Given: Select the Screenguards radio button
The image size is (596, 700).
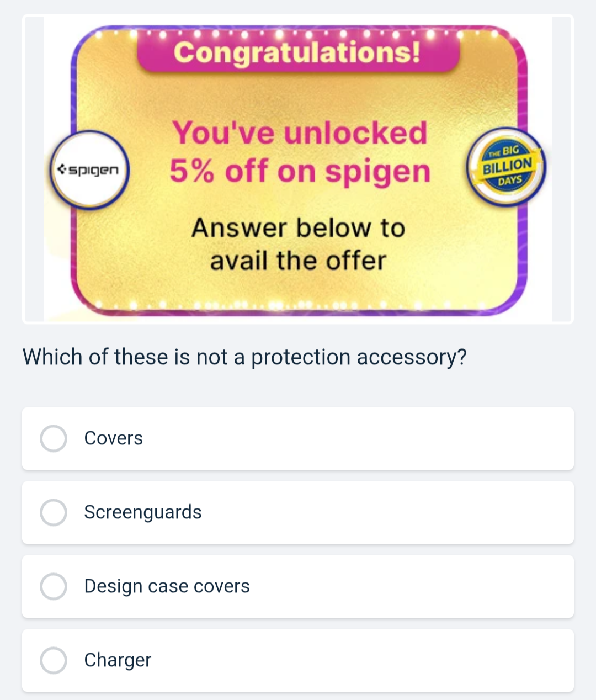Looking at the screenshot, I should point(54,512).
